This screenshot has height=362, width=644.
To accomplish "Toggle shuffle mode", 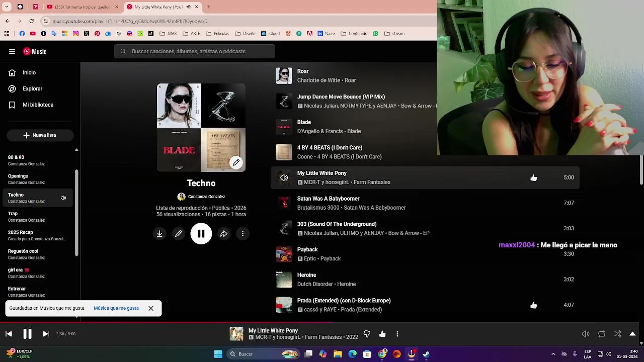I will [x=617, y=334].
